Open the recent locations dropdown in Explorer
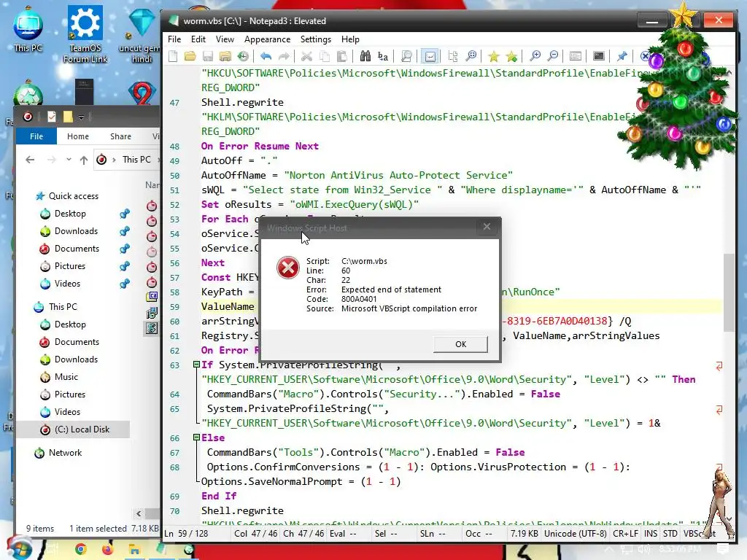 point(69,160)
